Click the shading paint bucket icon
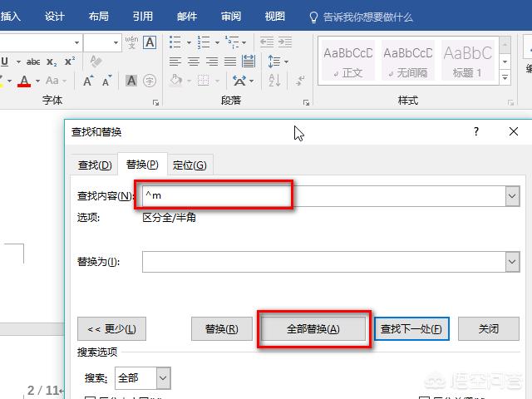Viewport: 532px width, 399px height. click(x=175, y=81)
